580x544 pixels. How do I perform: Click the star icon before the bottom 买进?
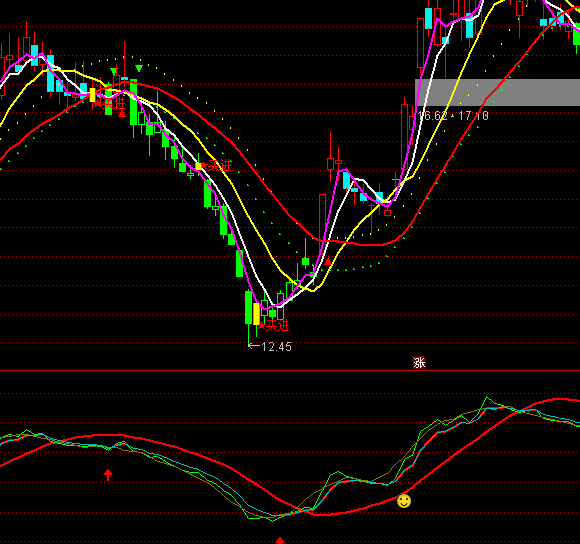click(x=262, y=326)
